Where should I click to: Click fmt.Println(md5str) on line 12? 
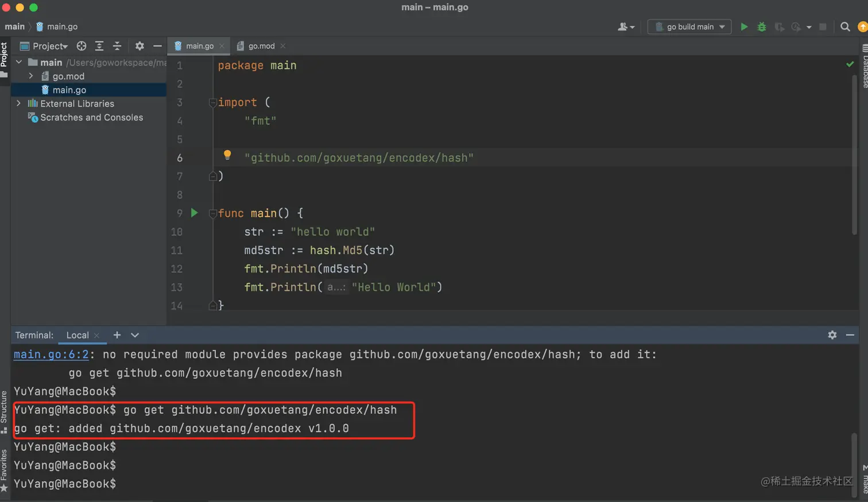(306, 268)
